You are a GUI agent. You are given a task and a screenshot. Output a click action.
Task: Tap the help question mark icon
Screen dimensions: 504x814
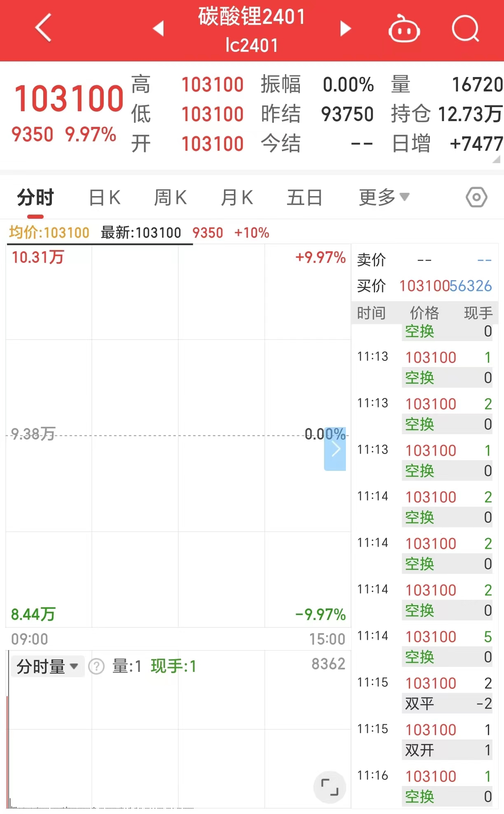click(x=97, y=666)
